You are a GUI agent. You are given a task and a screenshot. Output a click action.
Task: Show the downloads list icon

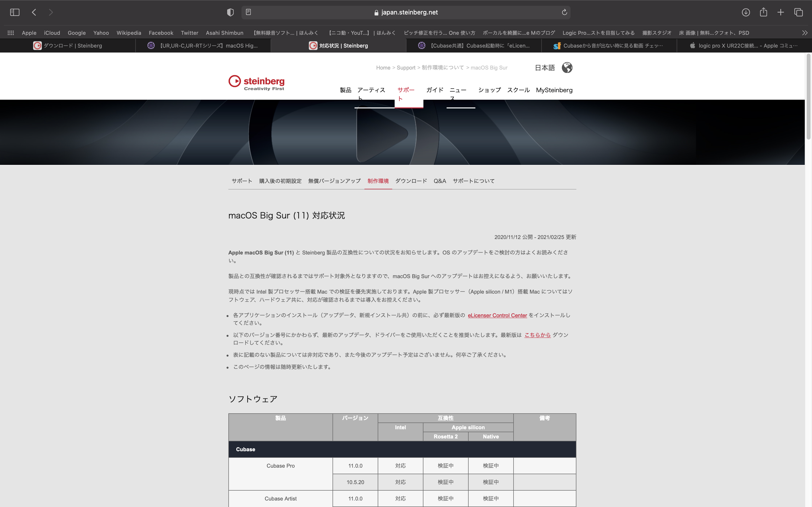(746, 12)
